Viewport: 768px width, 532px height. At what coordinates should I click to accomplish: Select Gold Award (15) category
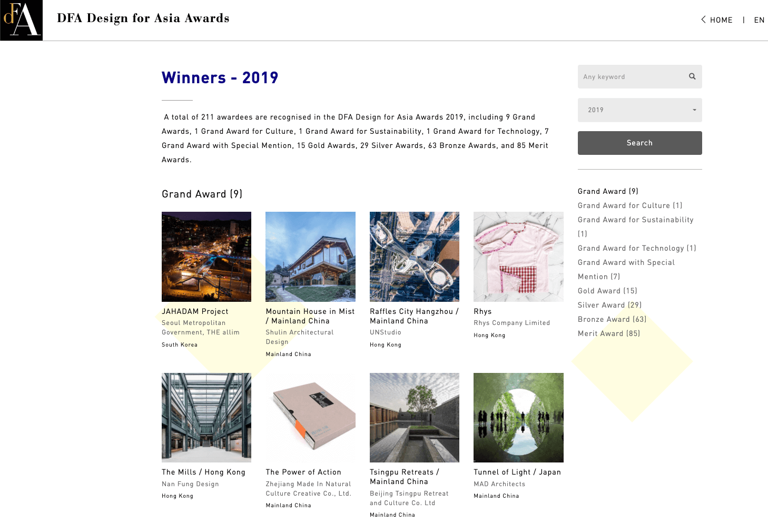607,291
